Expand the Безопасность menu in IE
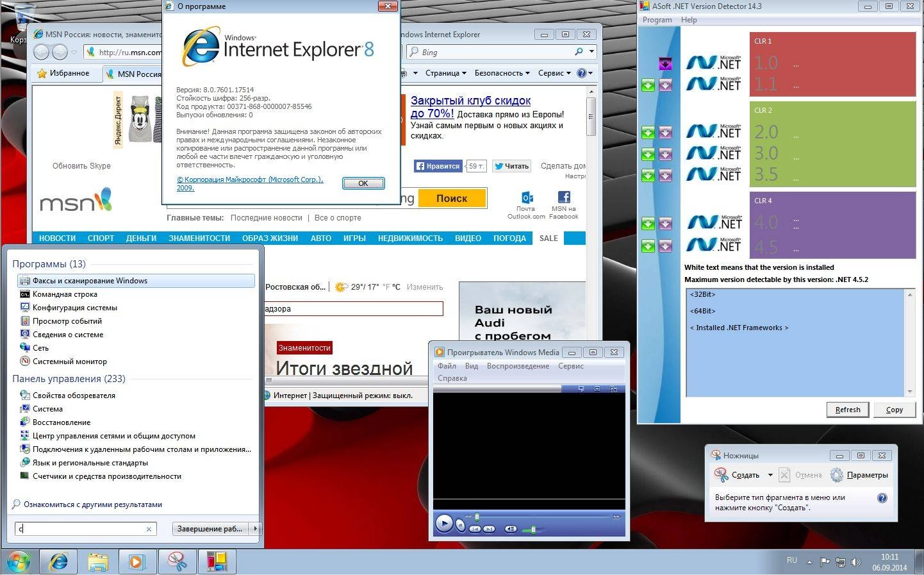Screen dimensions: 924x575 (x=502, y=73)
